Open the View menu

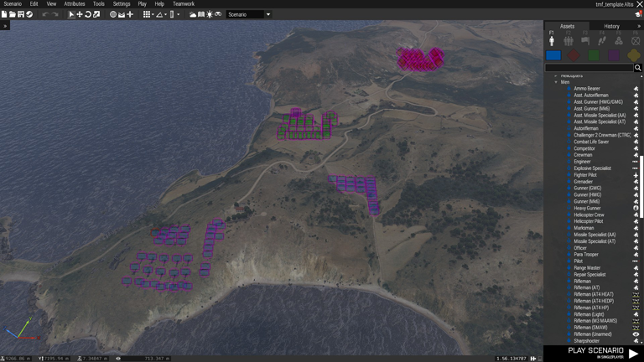(x=51, y=3)
